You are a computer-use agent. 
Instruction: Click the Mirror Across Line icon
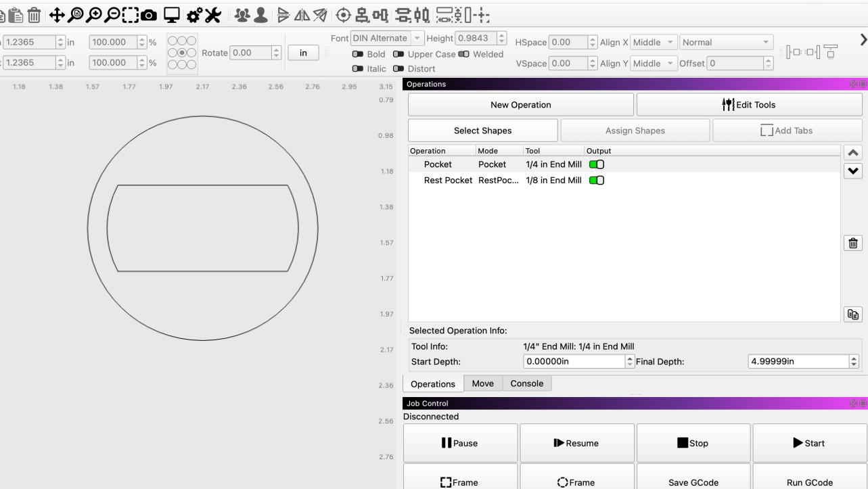320,15
